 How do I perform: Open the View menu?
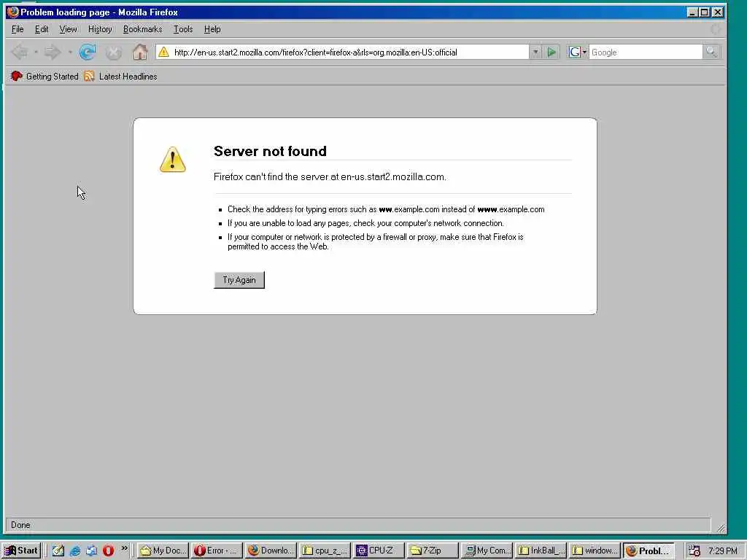pos(68,29)
